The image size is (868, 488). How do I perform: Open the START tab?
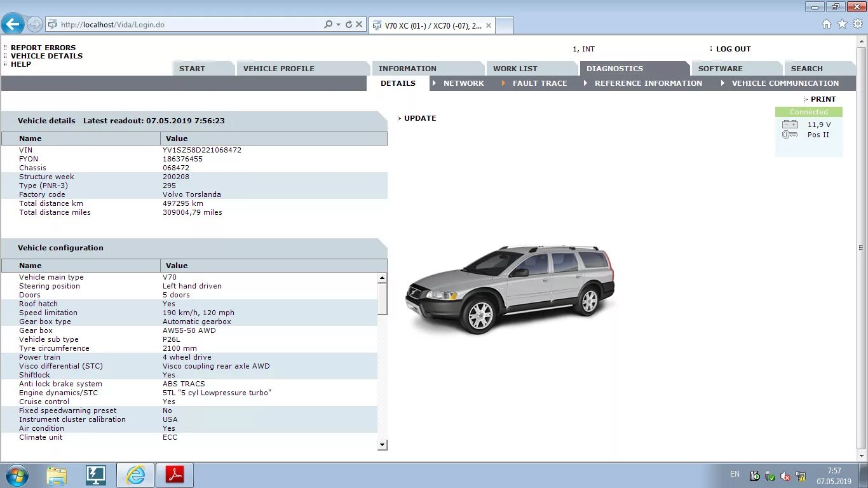203,69
